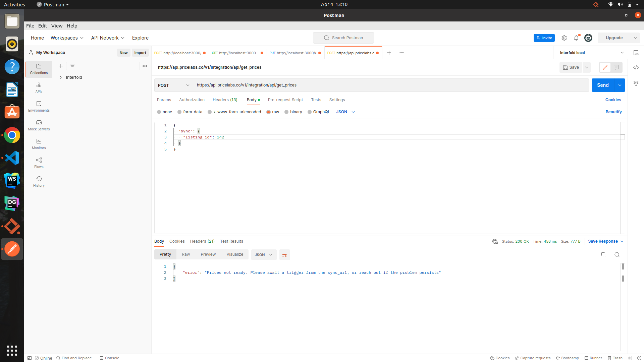Toggle response line wrap icon

click(284, 255)
